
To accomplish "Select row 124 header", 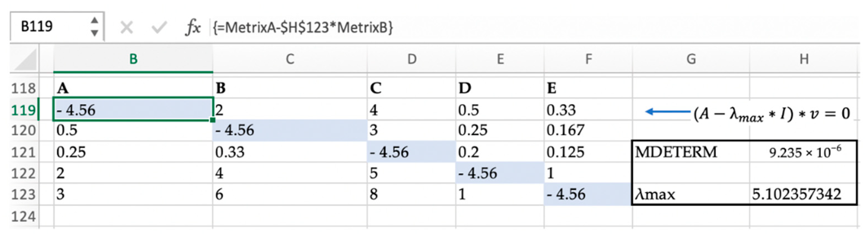I will (x=24, y=216).
